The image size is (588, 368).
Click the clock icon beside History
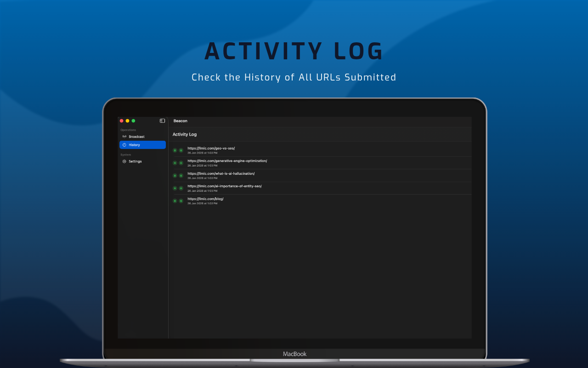tap(124, 144)
